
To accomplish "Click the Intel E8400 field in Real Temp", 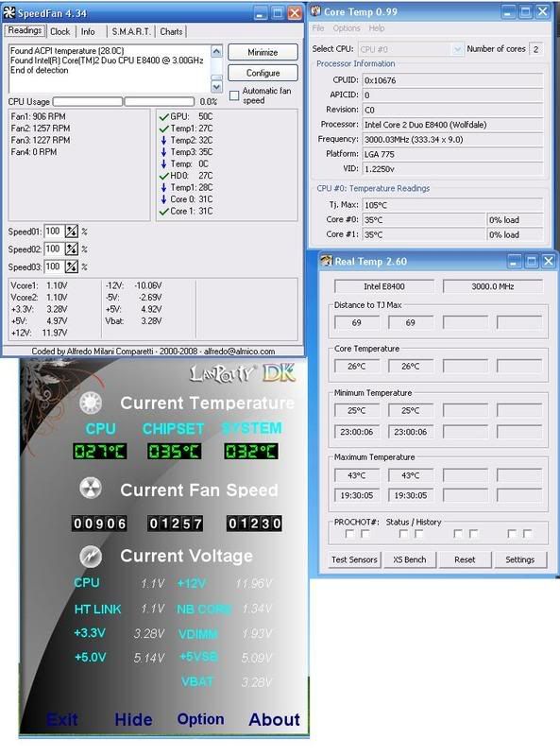I will tap(384, 286).
